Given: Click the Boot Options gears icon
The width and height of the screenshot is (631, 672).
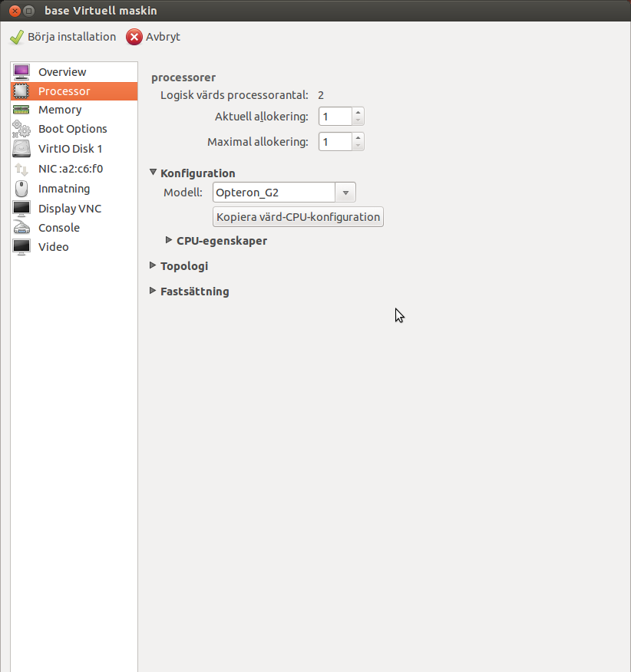Looking at the screenshot, I should point(21,129).
